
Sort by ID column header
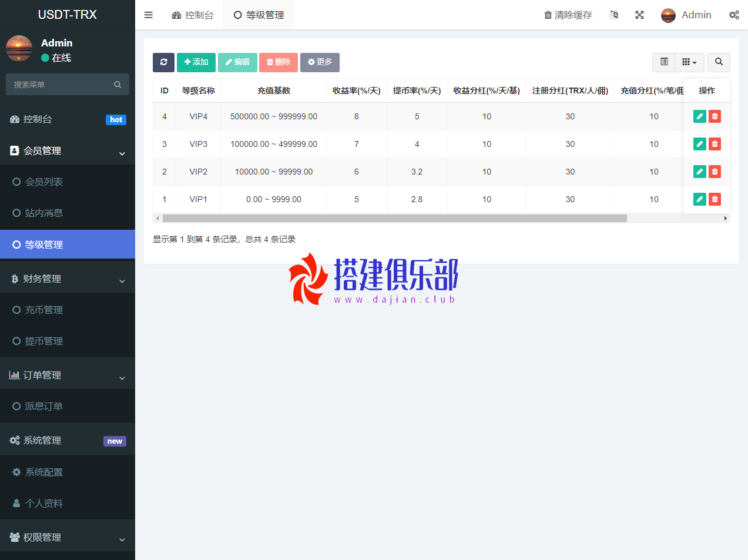[x=165, y=91]
